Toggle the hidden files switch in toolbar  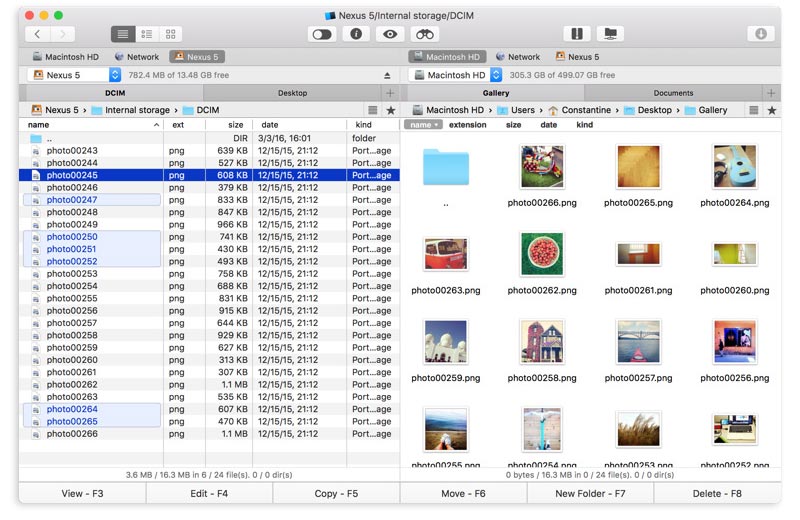(x=322, y=34)
